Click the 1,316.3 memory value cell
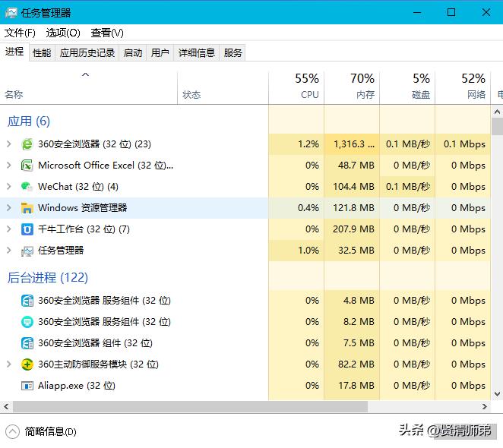 click(x=352, y=144)
